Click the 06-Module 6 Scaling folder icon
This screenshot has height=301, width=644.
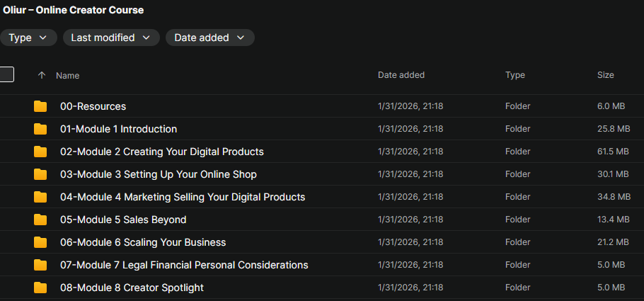(x=40, y=242)
